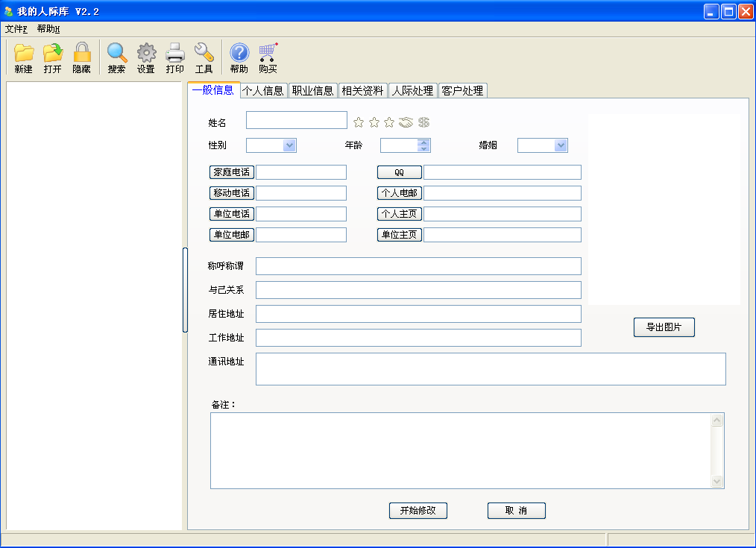This screenshot has width=756, height=548.
Task: Expand the 性别 gender dropdown
Action: pos(289,145)
